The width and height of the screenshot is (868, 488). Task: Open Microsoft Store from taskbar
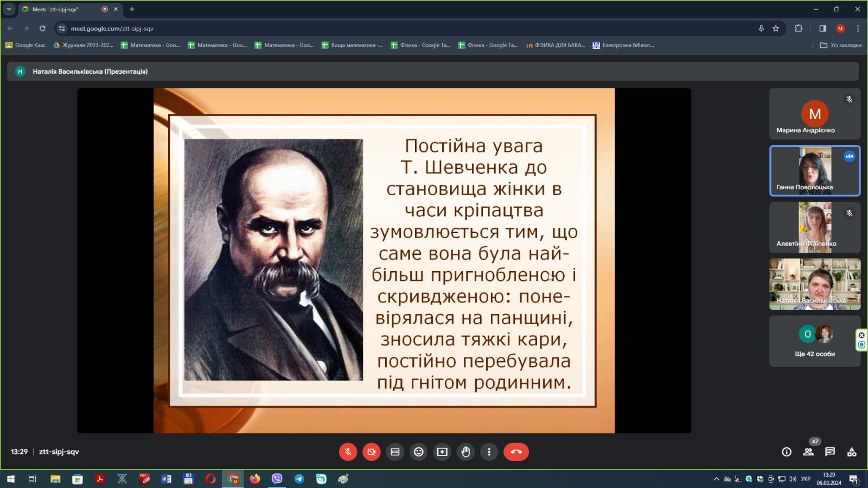pos(78,479)
